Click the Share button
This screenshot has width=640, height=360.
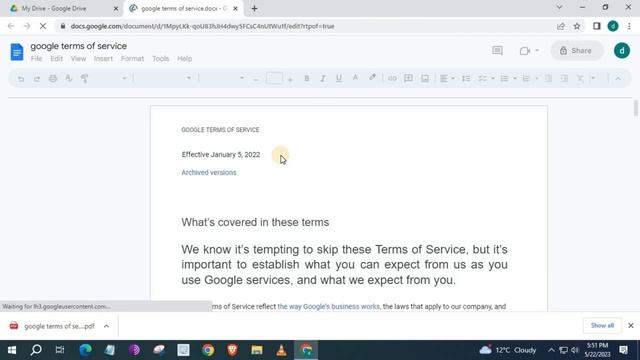pos(576,51)
